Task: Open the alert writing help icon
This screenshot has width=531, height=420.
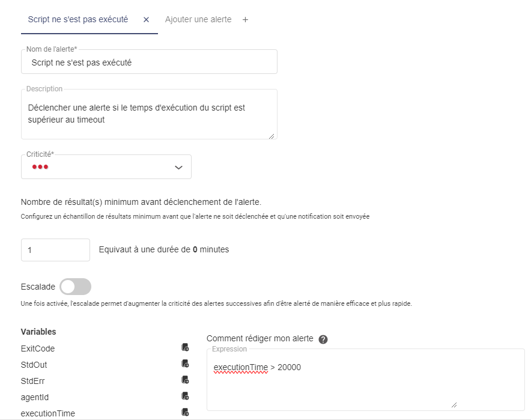Action: point(323,339)
